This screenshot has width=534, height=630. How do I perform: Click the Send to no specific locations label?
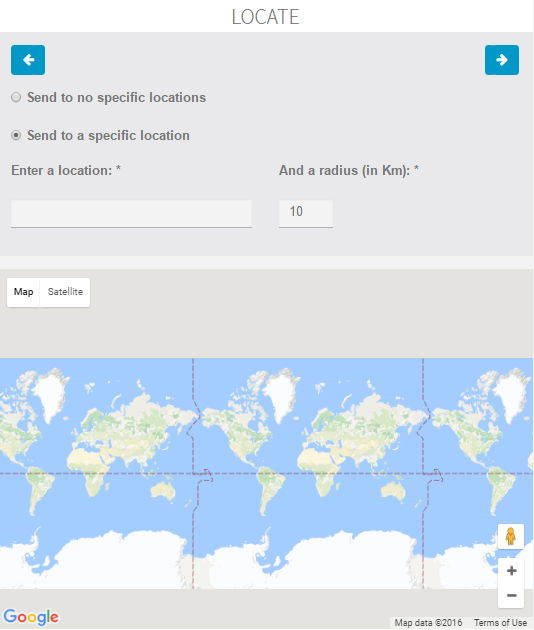coord(116,97)
